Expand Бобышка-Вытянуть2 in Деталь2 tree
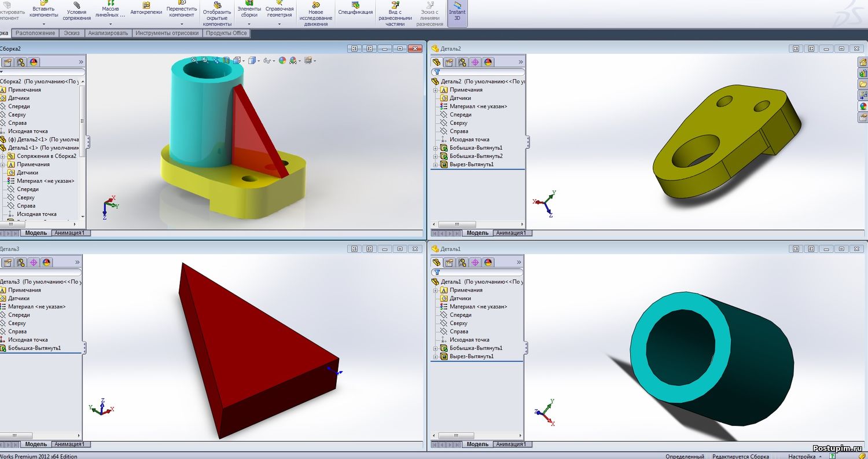The width and height of the screenshot is (868, 459). click(x=435, y=156)
